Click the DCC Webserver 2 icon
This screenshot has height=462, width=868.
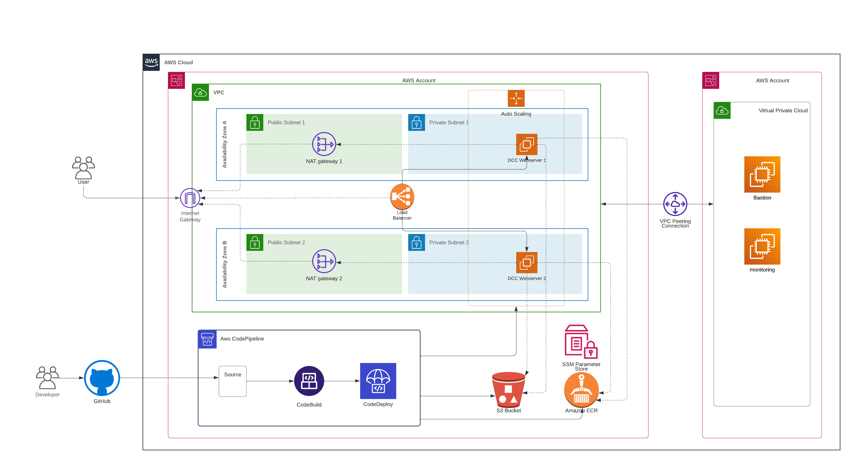point(526,263)
